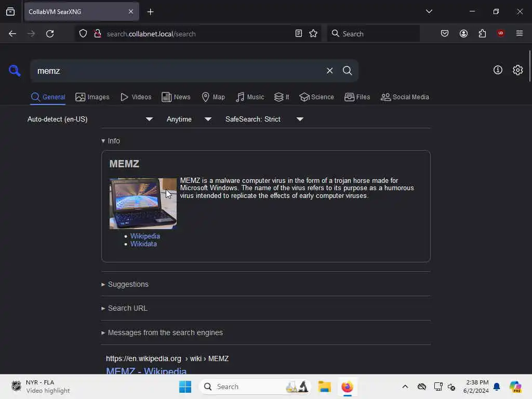Switch to Map category
Image resolution: width=532 pixels, height=399 pixels.
(x=213, y=97)
